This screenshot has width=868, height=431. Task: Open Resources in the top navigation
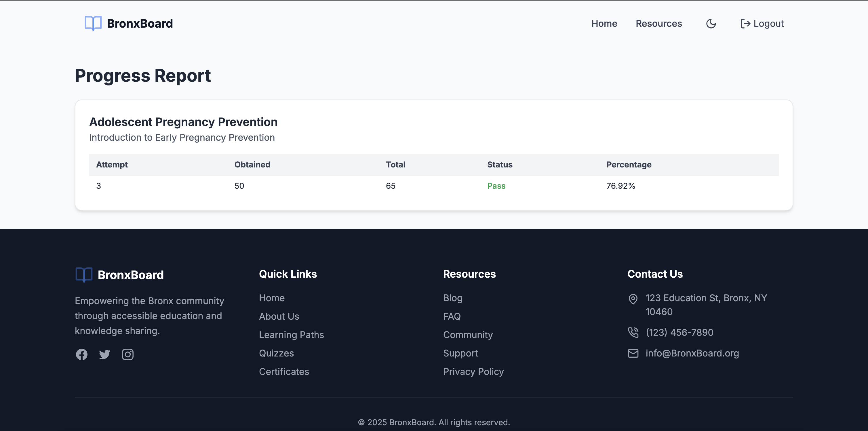pos(658,24)
